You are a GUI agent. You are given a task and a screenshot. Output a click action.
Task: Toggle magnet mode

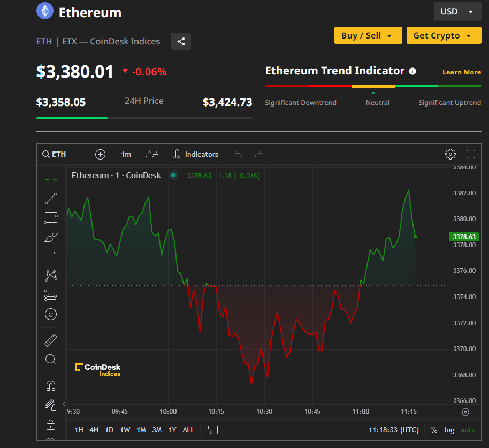pyautogui.click(x=51, y=386)
